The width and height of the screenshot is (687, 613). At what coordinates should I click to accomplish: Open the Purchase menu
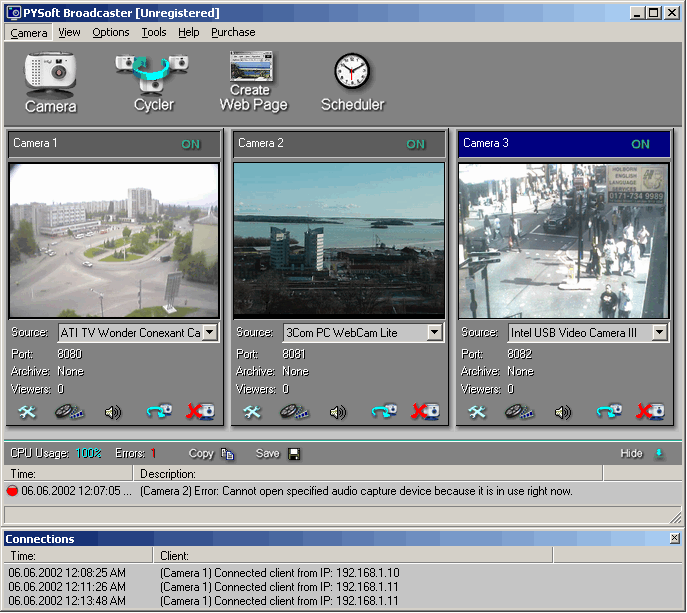(233, 32)
